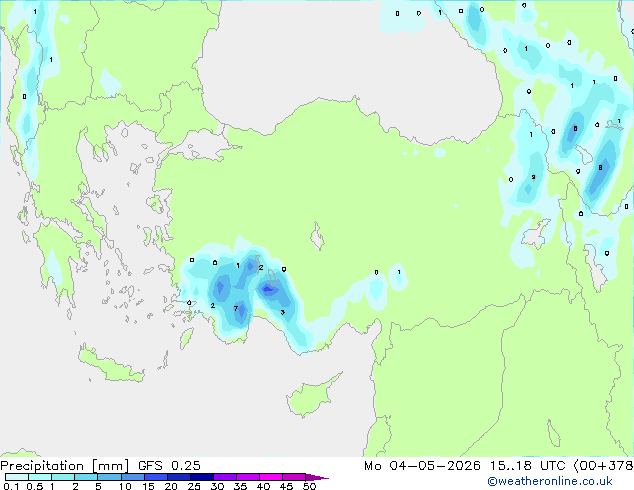This screenshot has width=634, height=490.
Task: Click the 30–35 mm purple legend swatch
Action: [x=224, y=477]
